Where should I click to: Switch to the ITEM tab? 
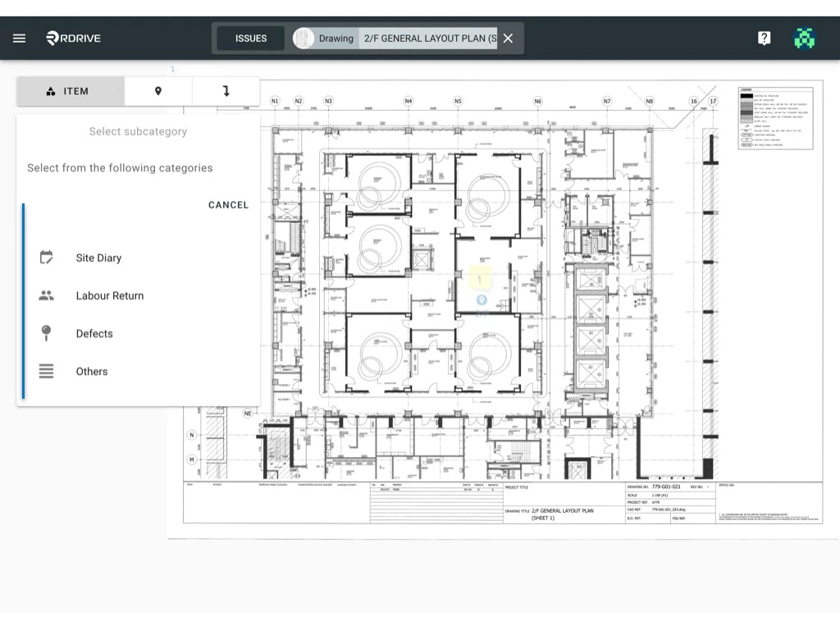[70, 90]
